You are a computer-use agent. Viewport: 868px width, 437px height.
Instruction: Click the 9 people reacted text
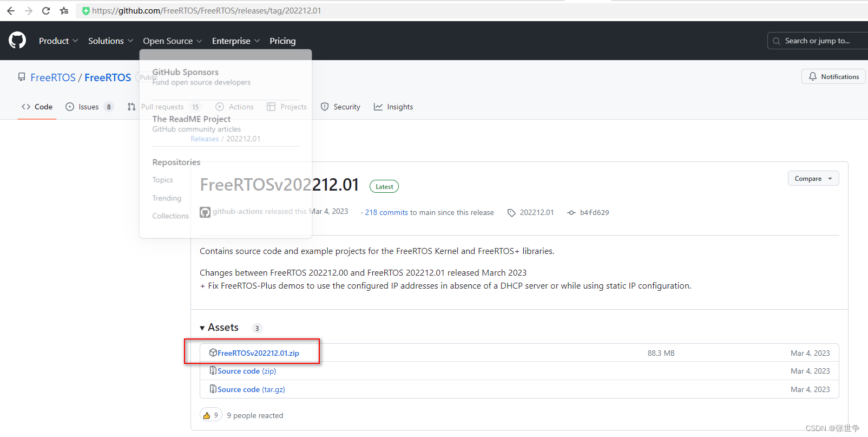(x=255, y=416)
